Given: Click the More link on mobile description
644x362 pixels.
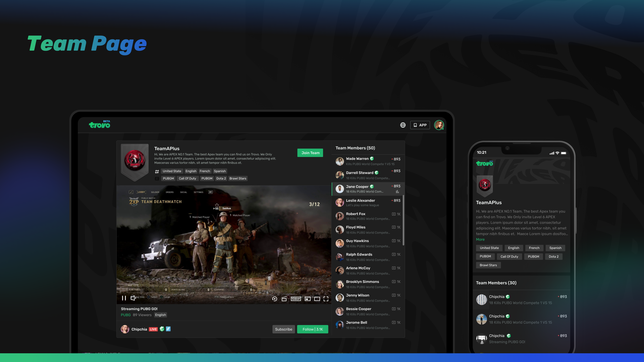Looking at the screenshot, I should tap(480, 239).
